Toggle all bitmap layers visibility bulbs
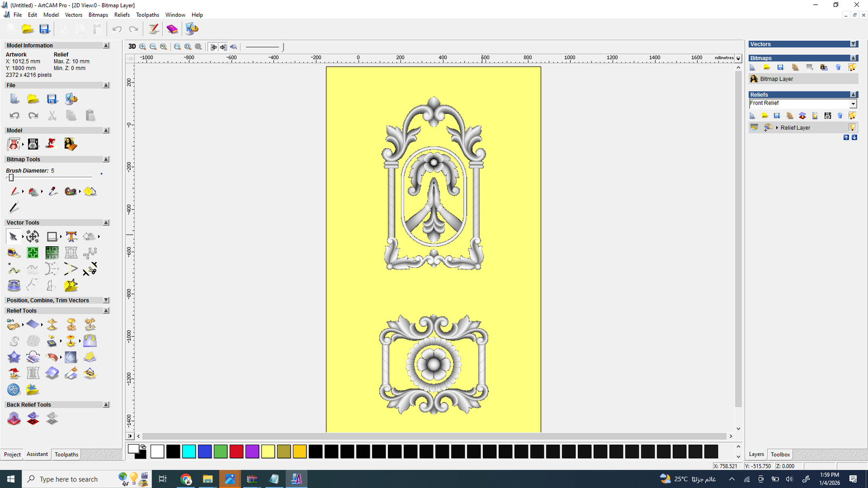Screen dimensions: 868x488 [x=852, y=67]
